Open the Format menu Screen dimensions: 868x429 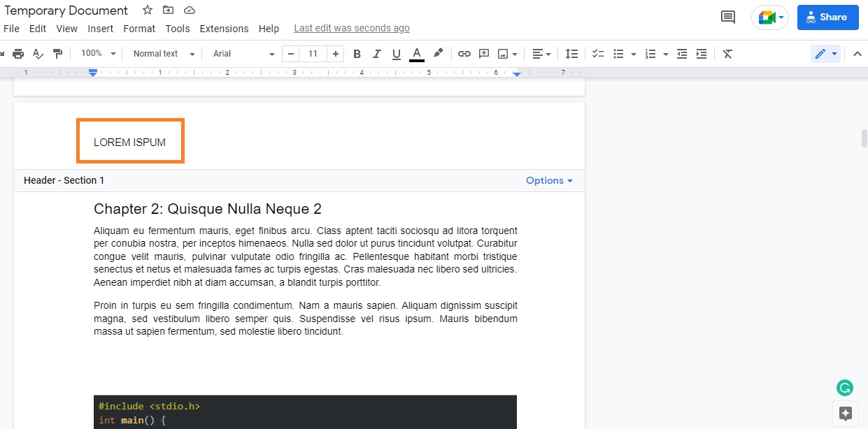[138, 29]
